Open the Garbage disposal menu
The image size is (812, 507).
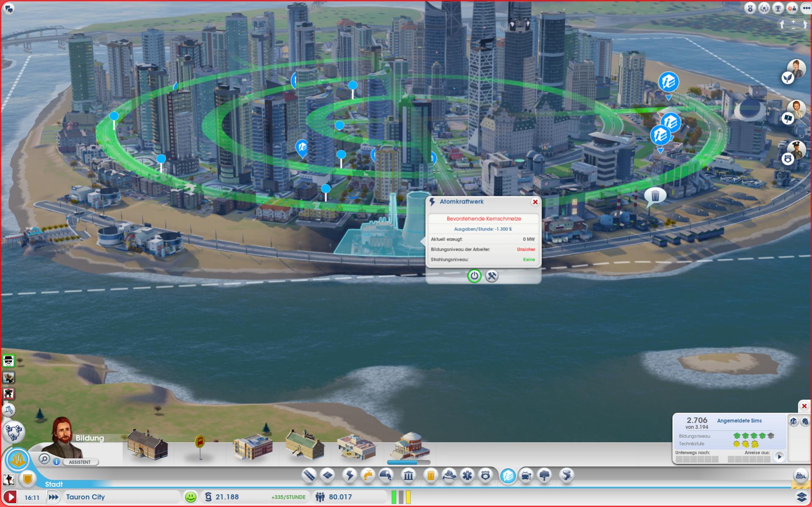(x=430, y=476)
